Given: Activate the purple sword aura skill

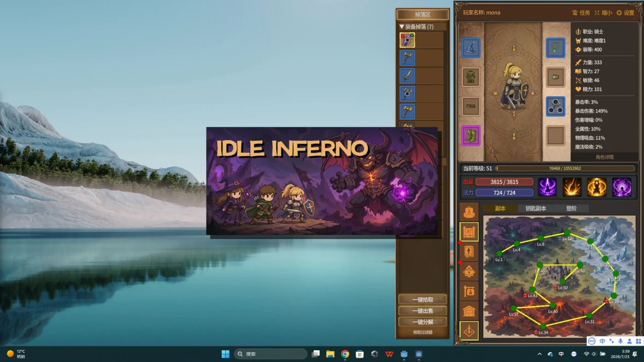Looking at the screenshot, I should pyautogui.click(x=547, y=187).
